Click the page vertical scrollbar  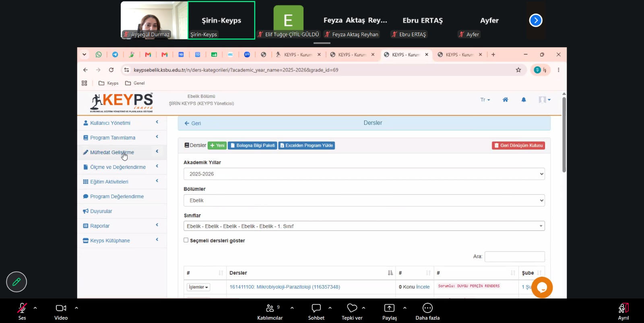564,135
